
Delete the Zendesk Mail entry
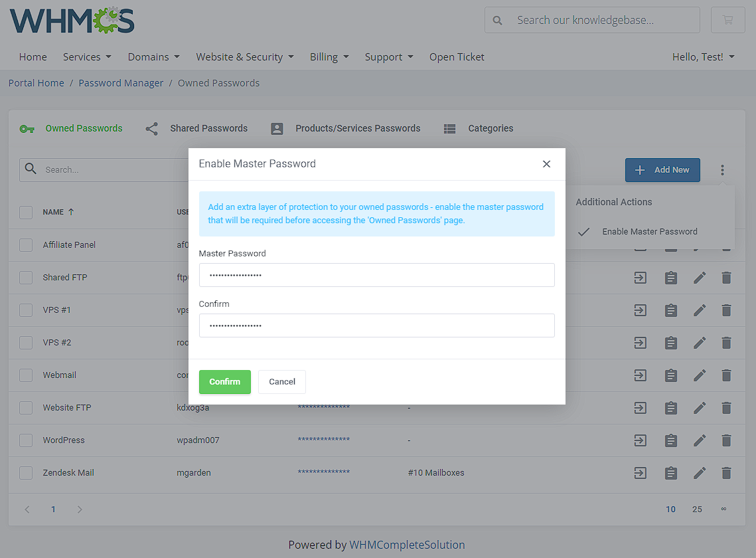(726, 473)
